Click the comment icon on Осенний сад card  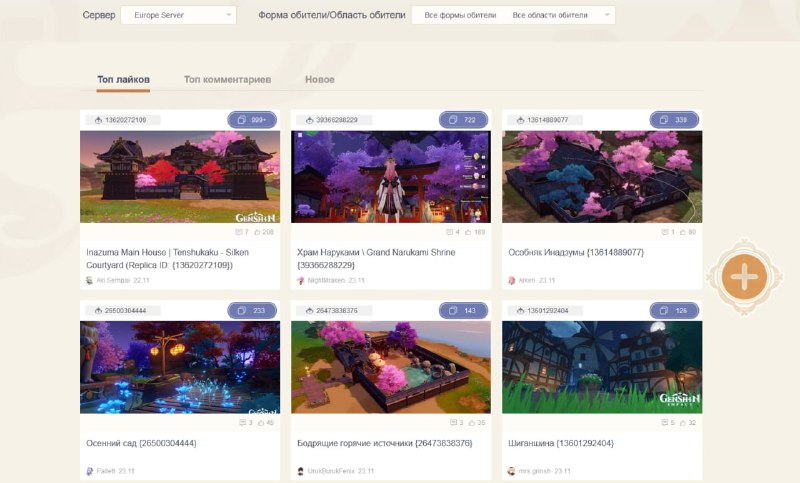click(x=243, y=423)
